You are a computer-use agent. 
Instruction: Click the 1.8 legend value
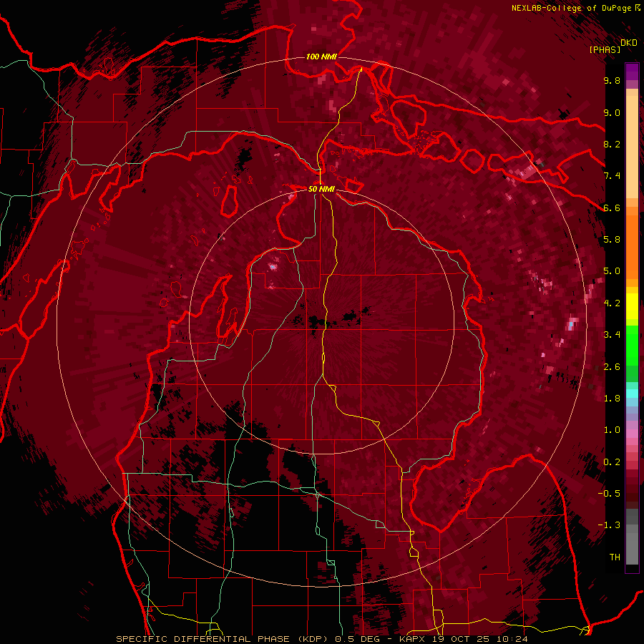coord(612,399)
